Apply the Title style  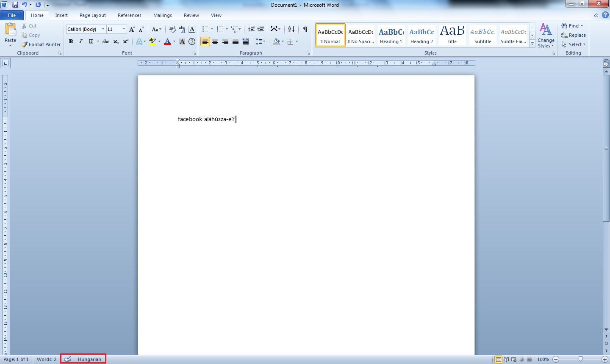[452, 35]
